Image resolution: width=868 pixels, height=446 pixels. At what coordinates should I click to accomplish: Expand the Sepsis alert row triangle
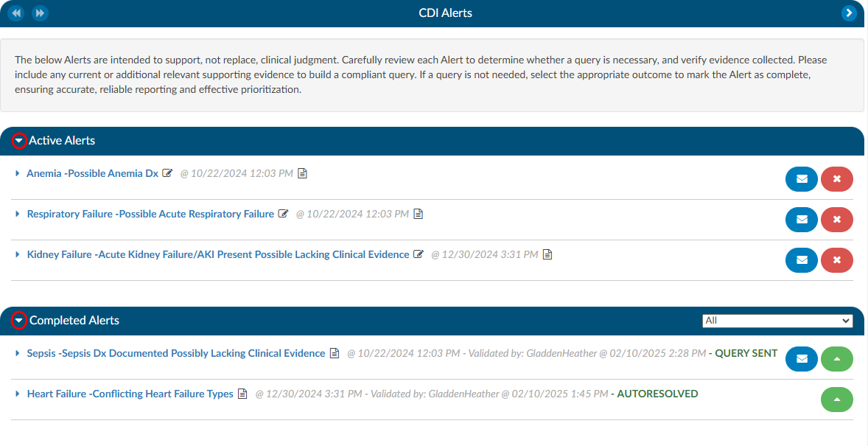(18, 353)
